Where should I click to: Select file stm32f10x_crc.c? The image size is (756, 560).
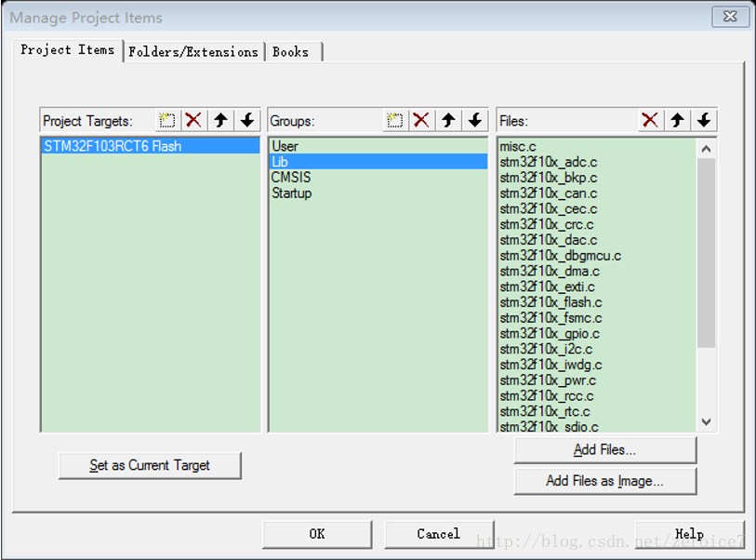coord(597,224)
